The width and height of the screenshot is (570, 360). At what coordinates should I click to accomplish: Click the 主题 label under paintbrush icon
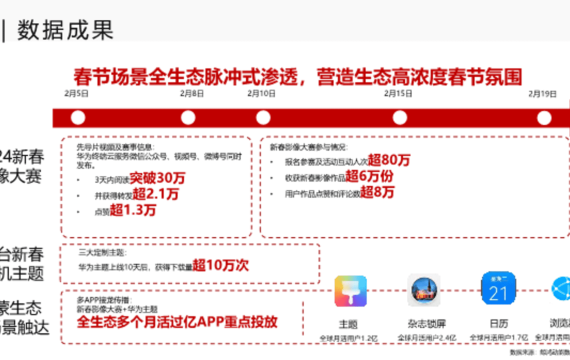tap(348, 324)
